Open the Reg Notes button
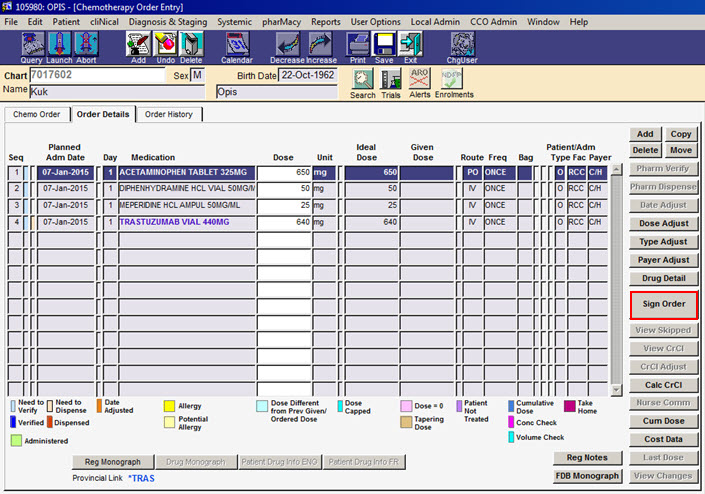This screenshot has width=705, height=494. click(587, 458)
